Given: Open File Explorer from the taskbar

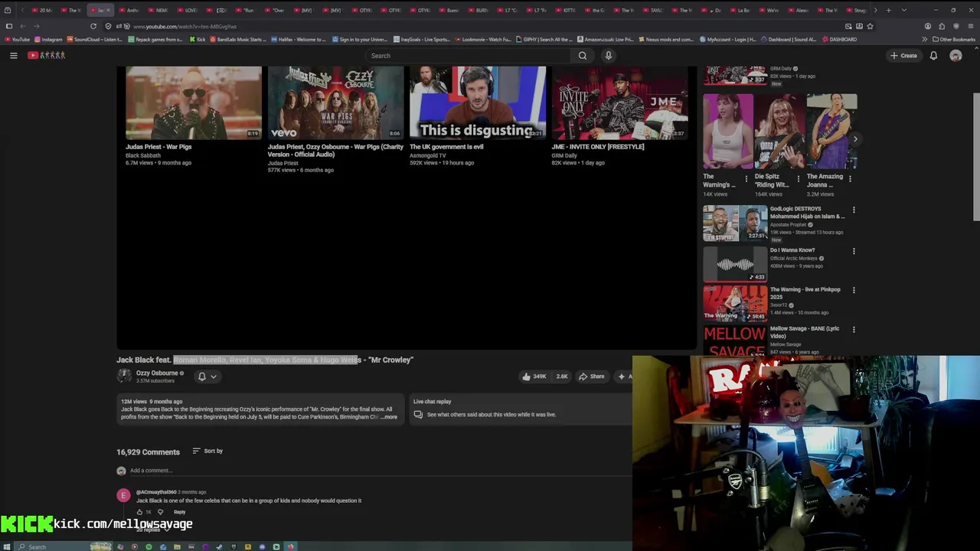Looking at the screenshot, I should point(177,546).
